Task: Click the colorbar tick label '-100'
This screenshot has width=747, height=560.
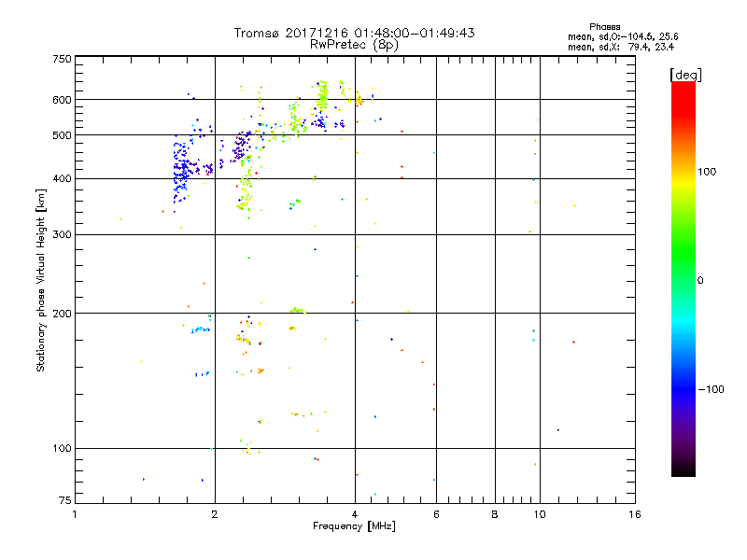Action: (711, 389)
